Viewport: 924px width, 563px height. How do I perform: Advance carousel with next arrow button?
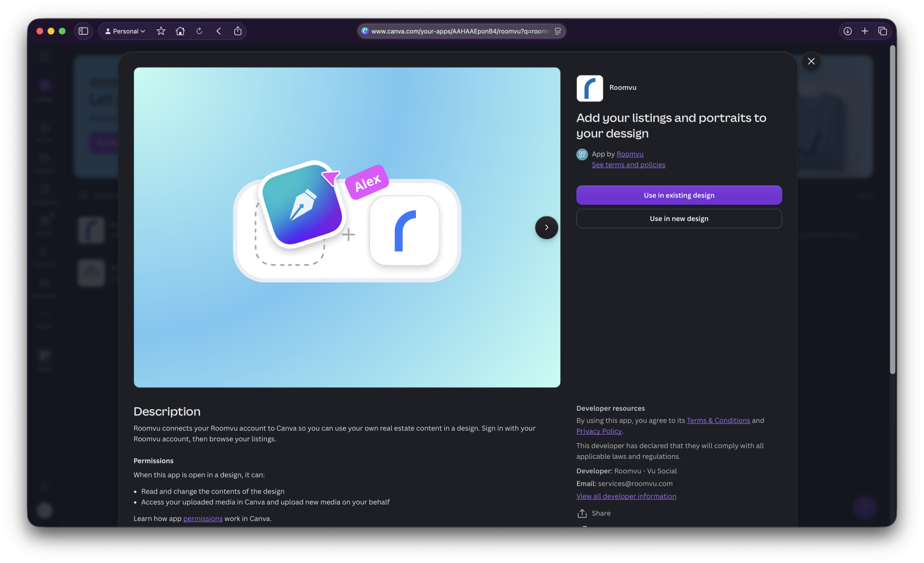[x=546, y=227]
